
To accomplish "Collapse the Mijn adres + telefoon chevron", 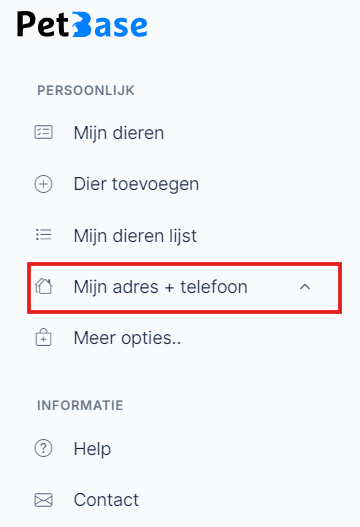I will 305,287.
